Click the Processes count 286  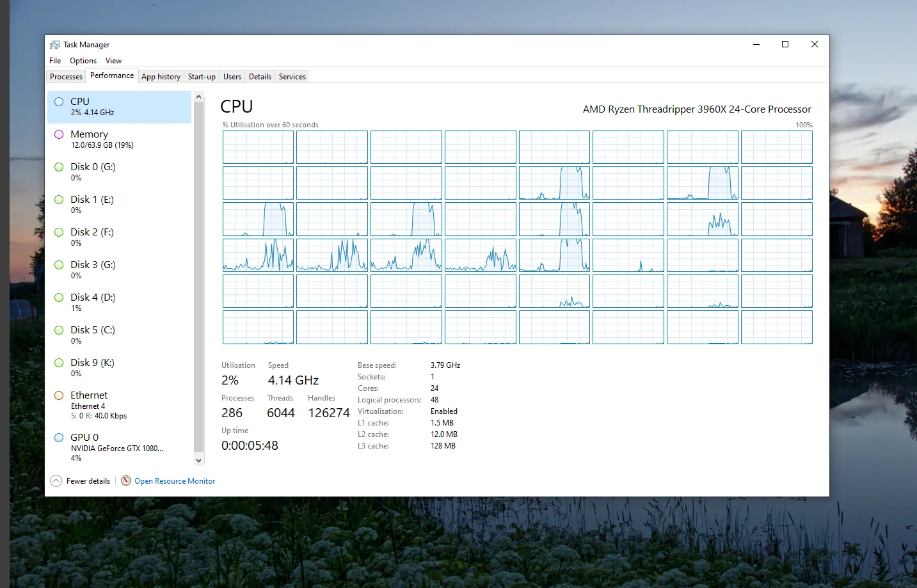coord(232,413)
